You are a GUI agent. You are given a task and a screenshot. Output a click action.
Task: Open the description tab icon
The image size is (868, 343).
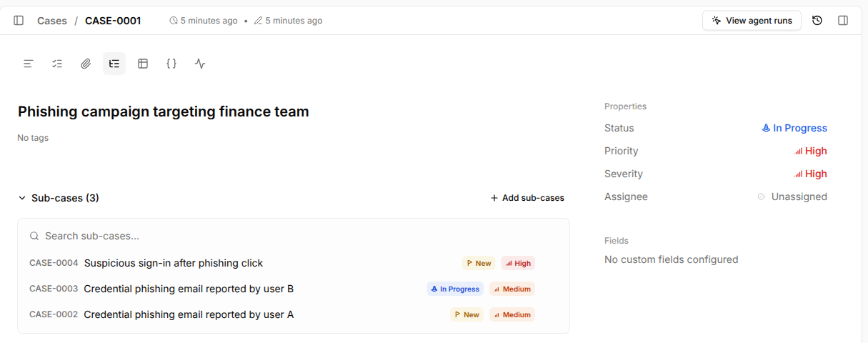(29, 64)
